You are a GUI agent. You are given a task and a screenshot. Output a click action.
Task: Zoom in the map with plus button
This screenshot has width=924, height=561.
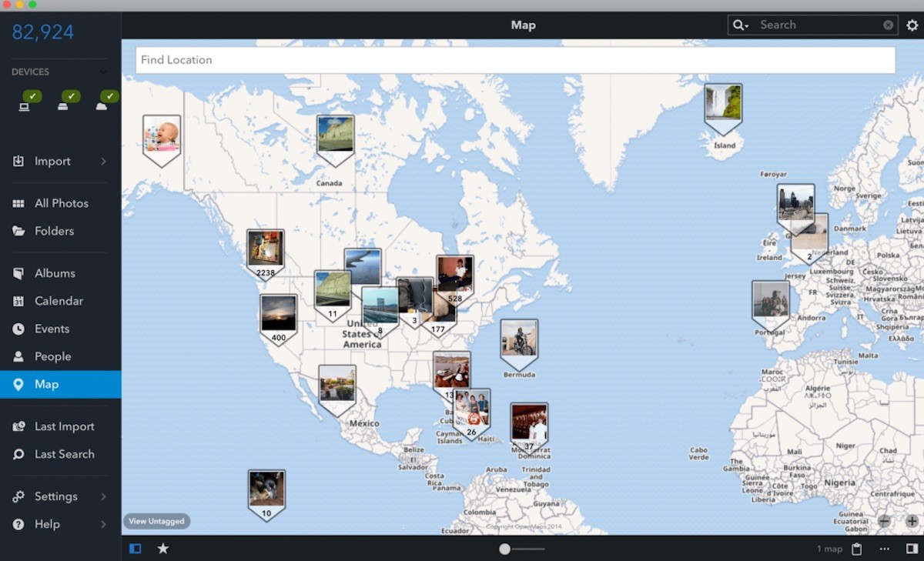(x=912, y=521)
